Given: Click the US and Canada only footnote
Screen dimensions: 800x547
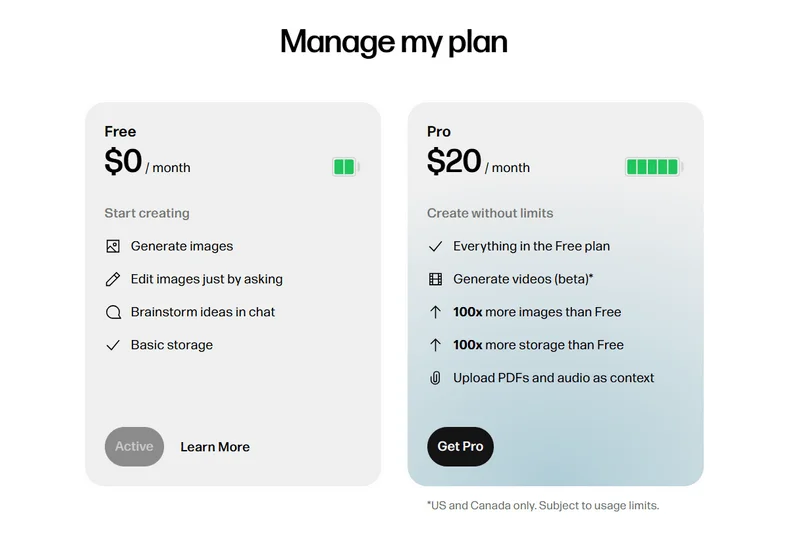Looking at the screenshot, I should [x=543, y=506].
